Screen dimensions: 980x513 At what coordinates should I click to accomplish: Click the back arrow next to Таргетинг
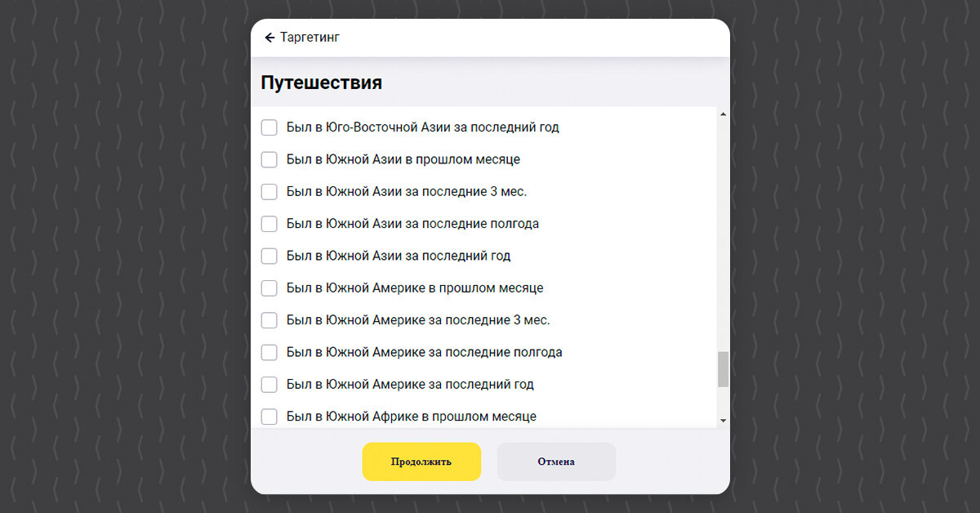pyautogui.click(x=269, y=38)
